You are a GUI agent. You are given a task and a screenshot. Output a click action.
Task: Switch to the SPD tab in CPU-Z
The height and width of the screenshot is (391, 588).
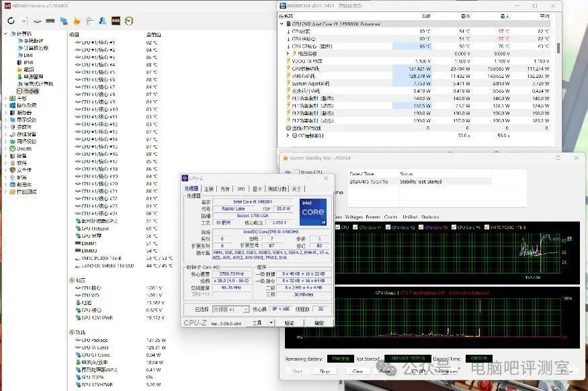pos(241,189)
